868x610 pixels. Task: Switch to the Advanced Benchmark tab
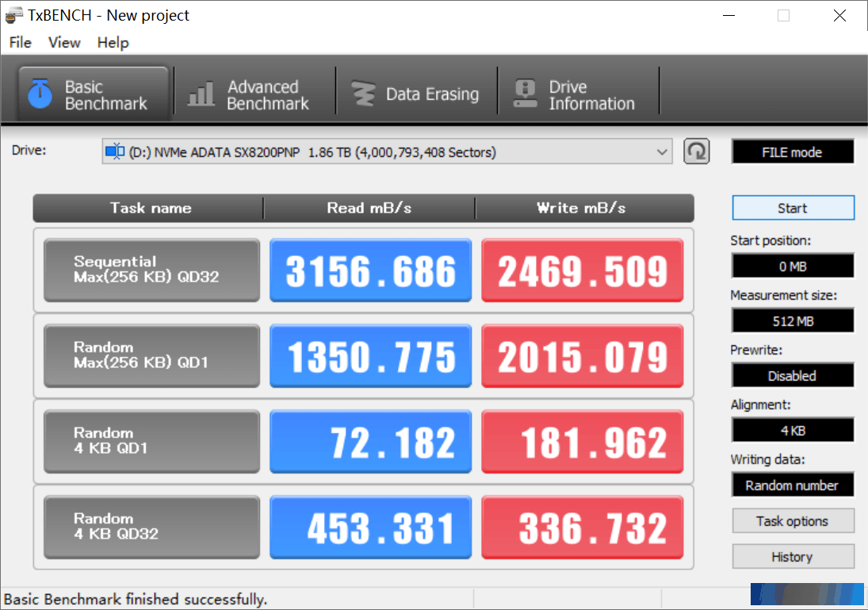[254, 94]
